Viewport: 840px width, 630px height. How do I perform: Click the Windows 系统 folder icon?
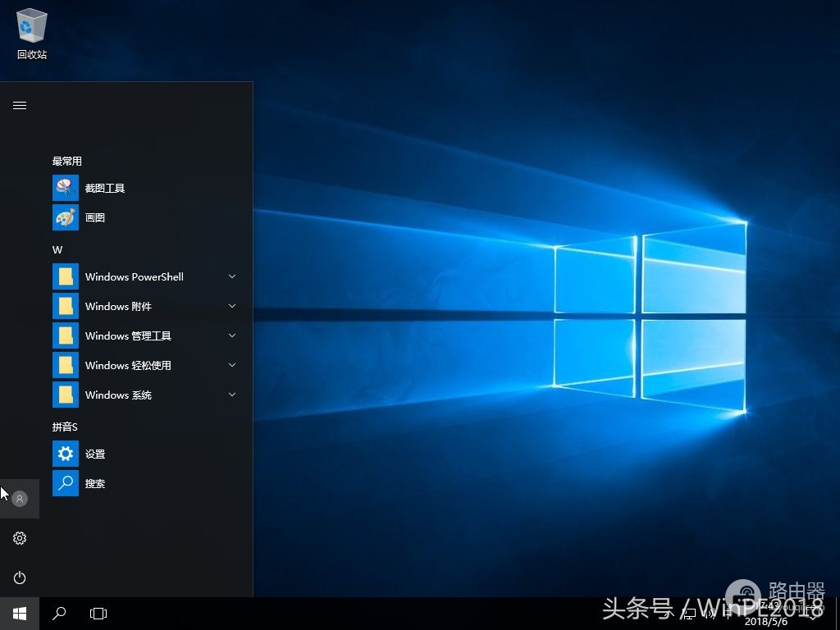point(66,395)
